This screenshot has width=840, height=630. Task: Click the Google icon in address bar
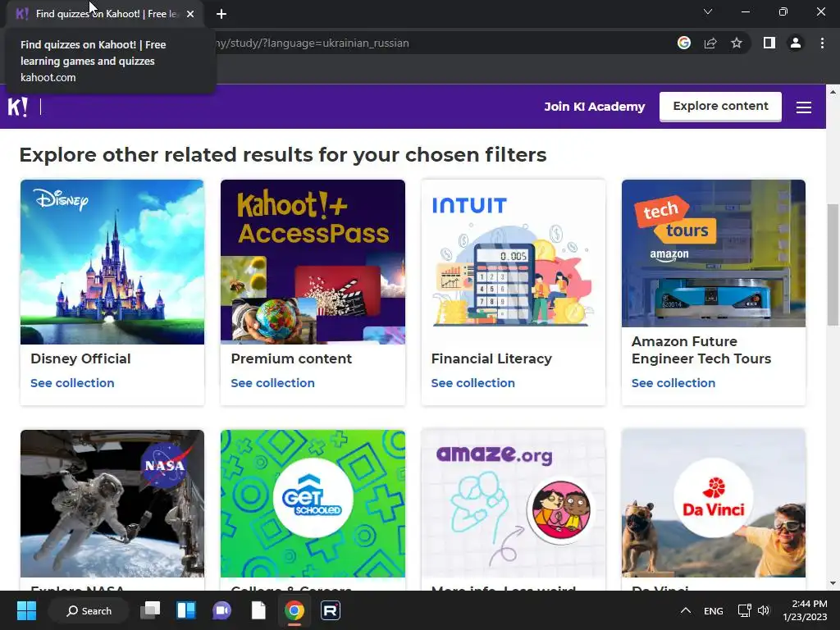[x=683, y=43]
